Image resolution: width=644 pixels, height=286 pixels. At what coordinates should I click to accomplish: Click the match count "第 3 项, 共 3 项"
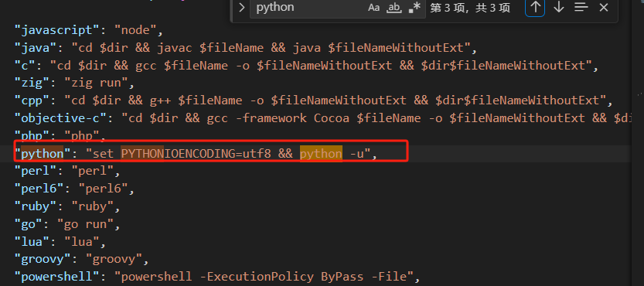pyautogui.click(x=470, y=8)
